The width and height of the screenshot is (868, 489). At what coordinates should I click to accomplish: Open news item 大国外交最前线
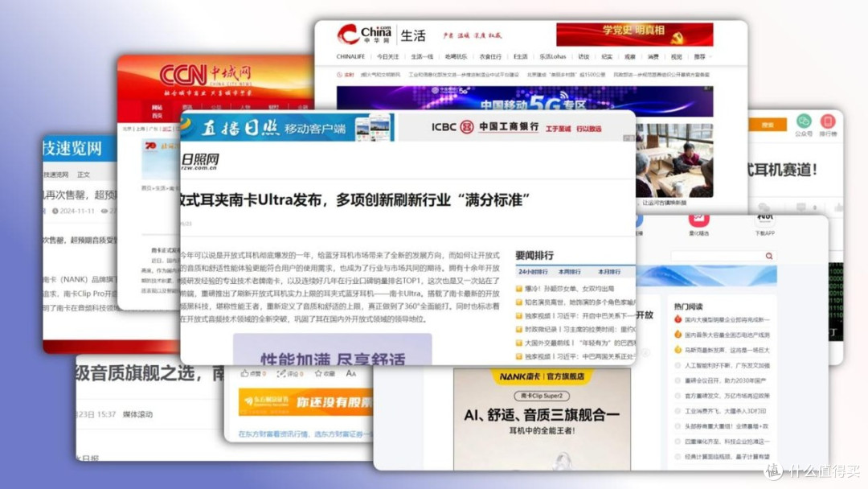[x=579, y=343]
